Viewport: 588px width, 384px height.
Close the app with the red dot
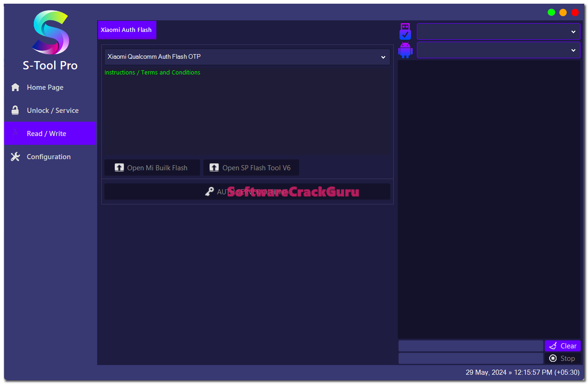tap(575, 12)
